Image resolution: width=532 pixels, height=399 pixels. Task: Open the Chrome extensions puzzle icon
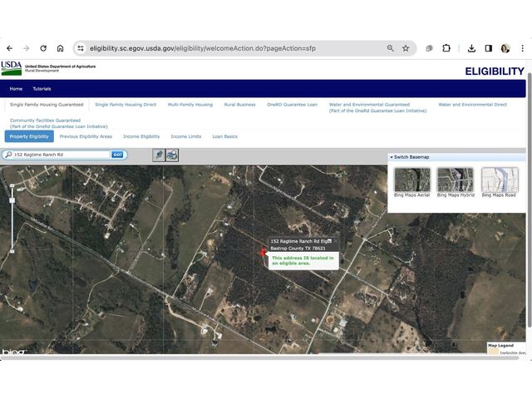tap(446, 48)
